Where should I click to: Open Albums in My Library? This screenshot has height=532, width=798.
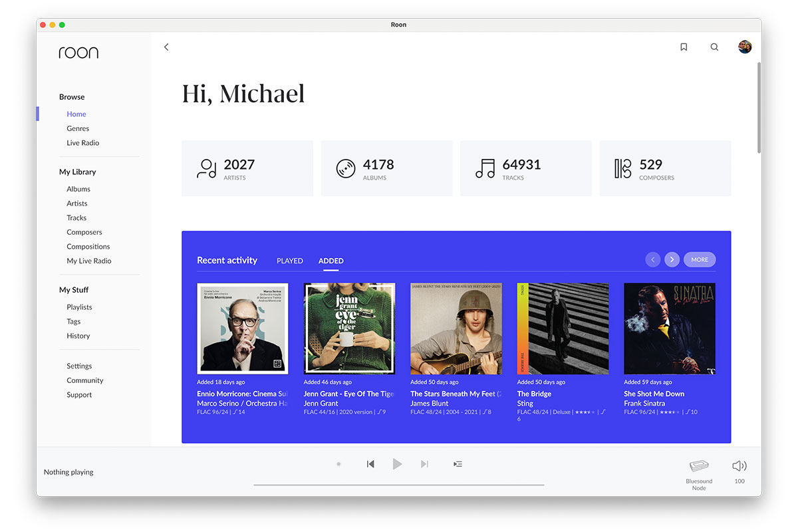[78, 189]
